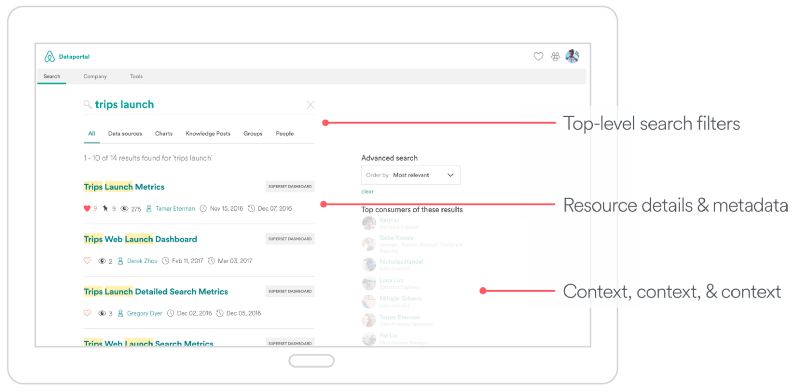
Task: Open favorites via the header heart icon
Action: 538,57
